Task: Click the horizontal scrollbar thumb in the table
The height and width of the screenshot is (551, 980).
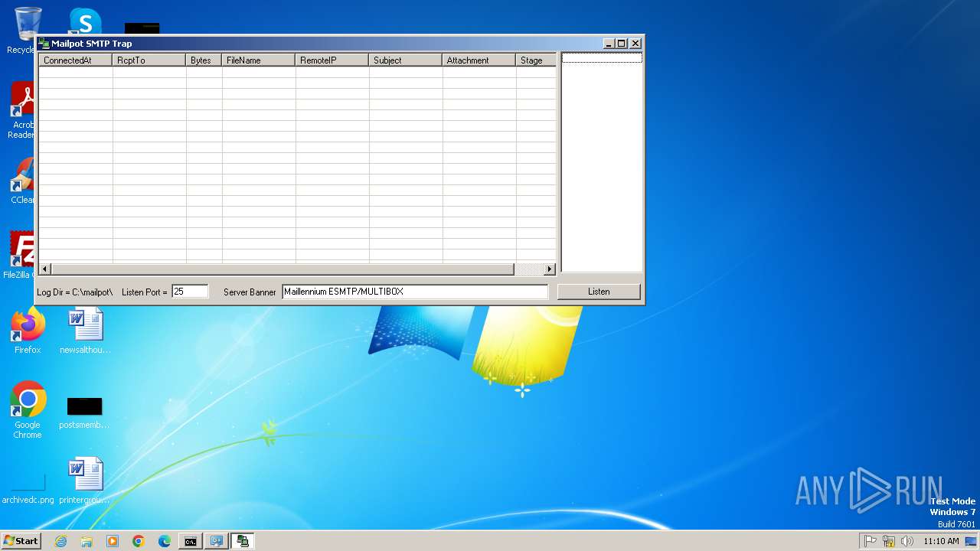Action: click(283, 269)
